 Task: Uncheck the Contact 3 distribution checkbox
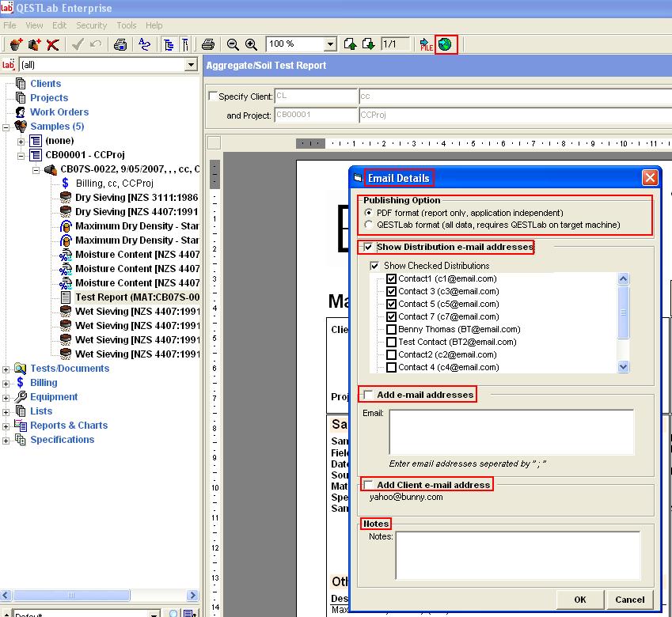tap(391, 291)
